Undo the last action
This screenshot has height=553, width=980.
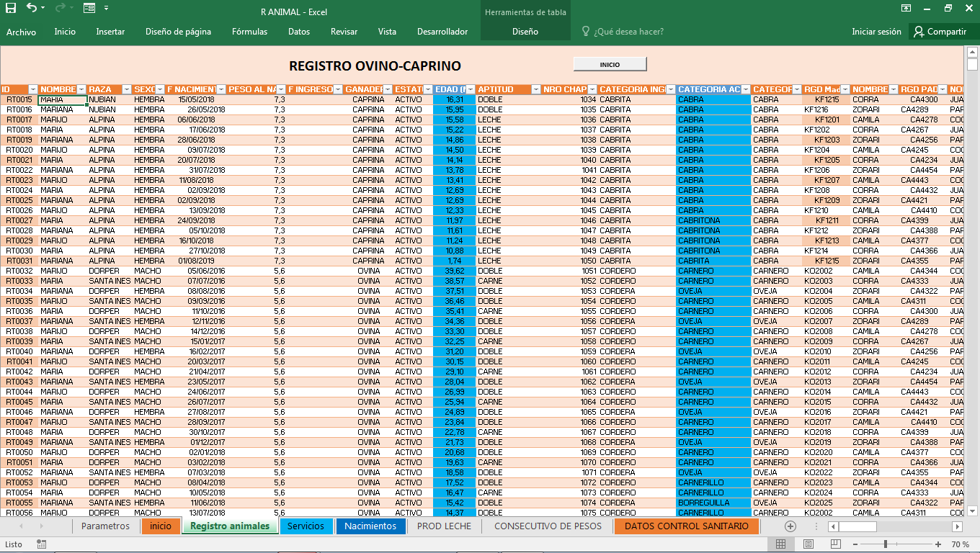pos(32,8)
